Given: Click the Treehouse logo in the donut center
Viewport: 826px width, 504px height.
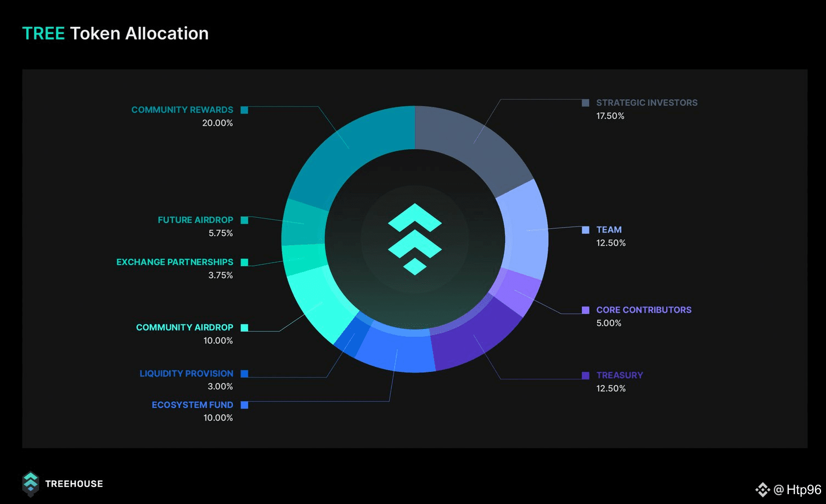Looking at the screenshot, I should (415, 239).
